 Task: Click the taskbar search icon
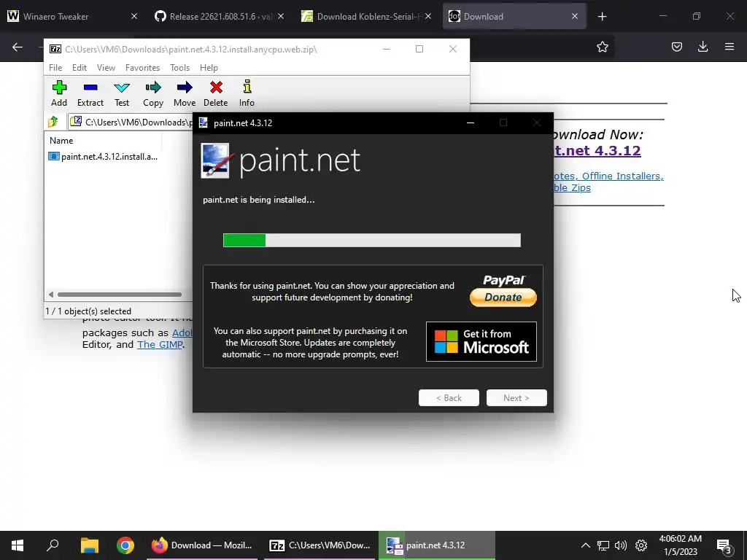click(53, 545)
